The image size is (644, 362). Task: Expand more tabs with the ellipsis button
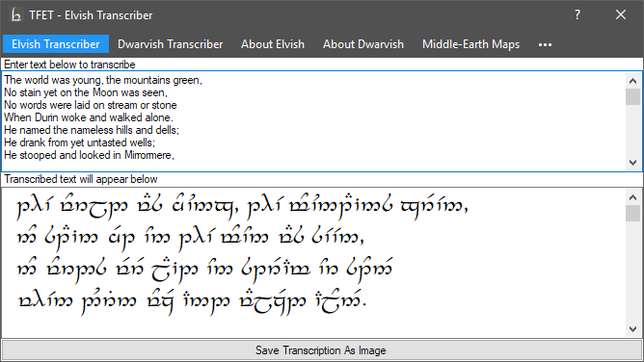click(545, 44)
